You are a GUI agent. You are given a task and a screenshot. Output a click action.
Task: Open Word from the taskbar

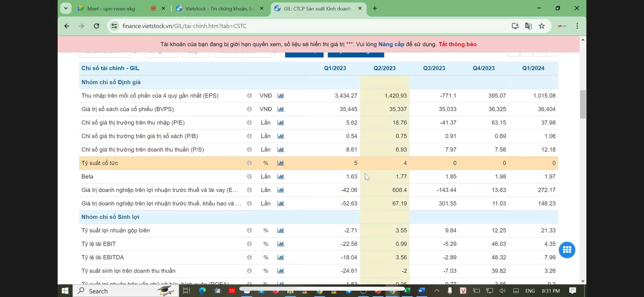[421, 291]
